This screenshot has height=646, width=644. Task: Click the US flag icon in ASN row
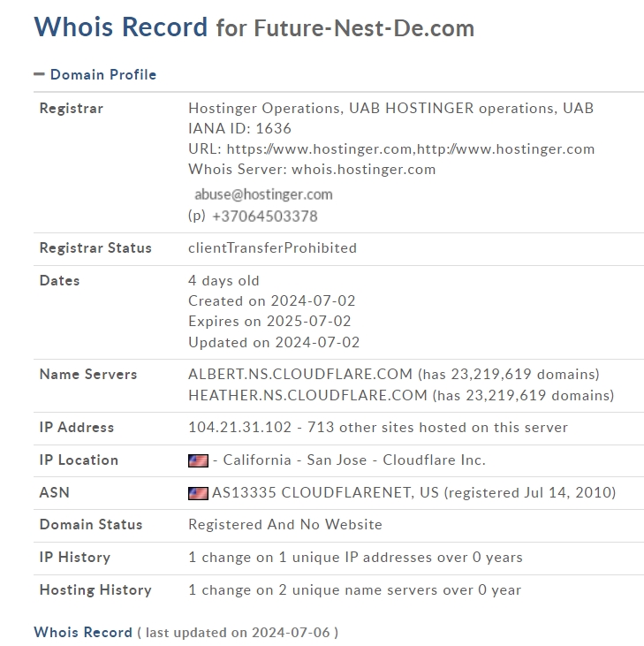[198, 493]
